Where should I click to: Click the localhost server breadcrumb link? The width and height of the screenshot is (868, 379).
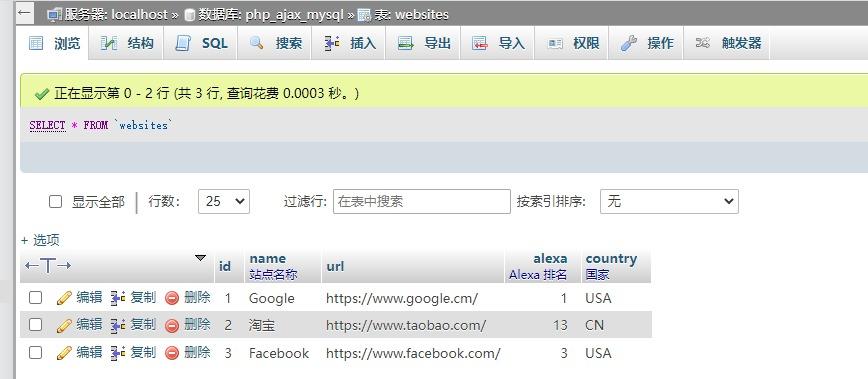coord(116,14)
